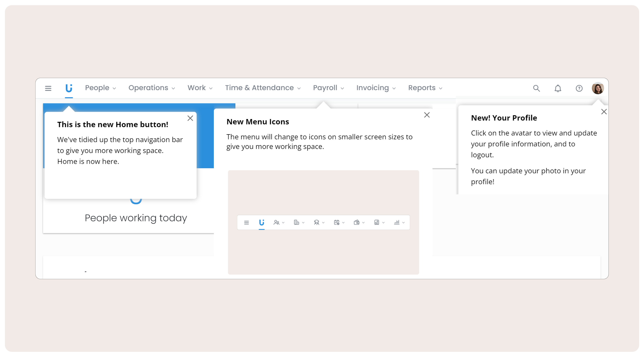Open the Work menu
The width and height of the screenshot is (644, 357).
click(200, 88)
